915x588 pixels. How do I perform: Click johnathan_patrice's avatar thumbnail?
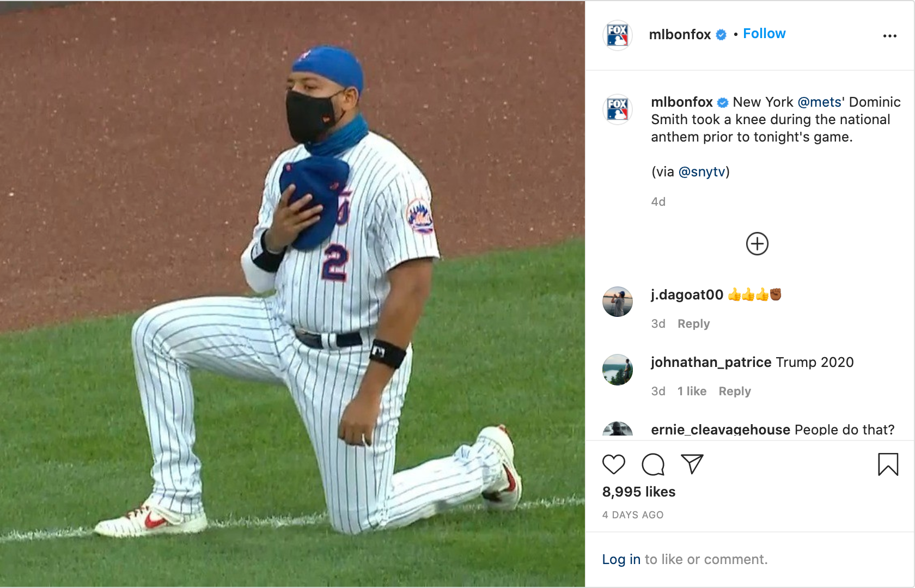point(617,369)
